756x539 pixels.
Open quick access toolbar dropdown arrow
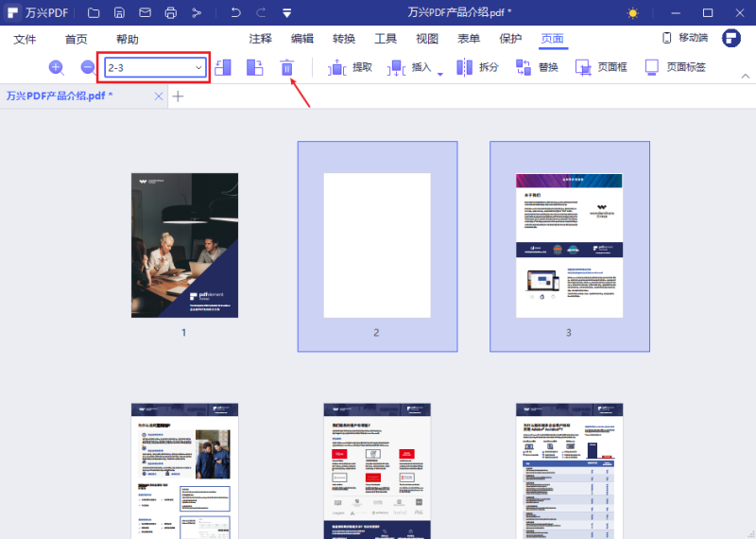click(287, 13)
